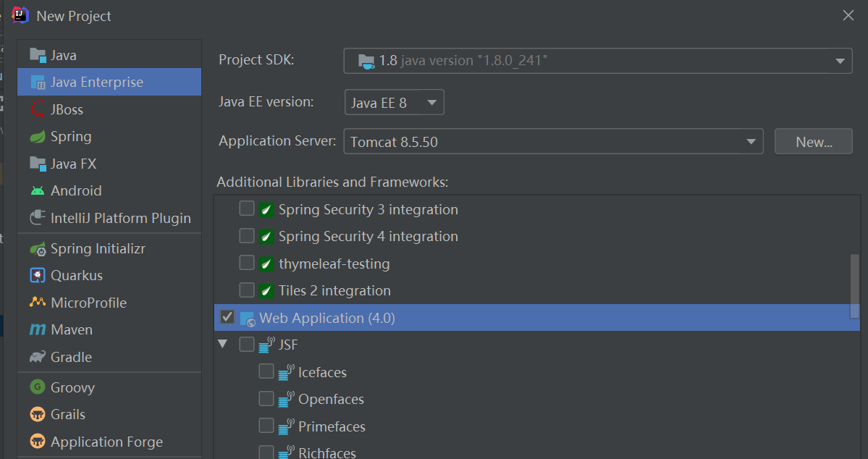Click the Java FX folder icon

pyautogui.click(x=38, y=164)
